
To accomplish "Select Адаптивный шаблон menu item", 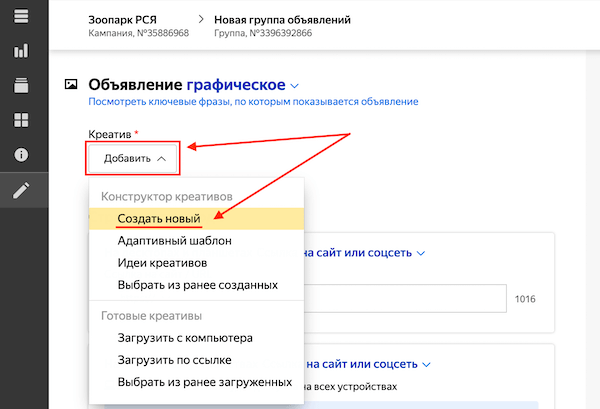I will pyautogui.click(x=175, y=241).
